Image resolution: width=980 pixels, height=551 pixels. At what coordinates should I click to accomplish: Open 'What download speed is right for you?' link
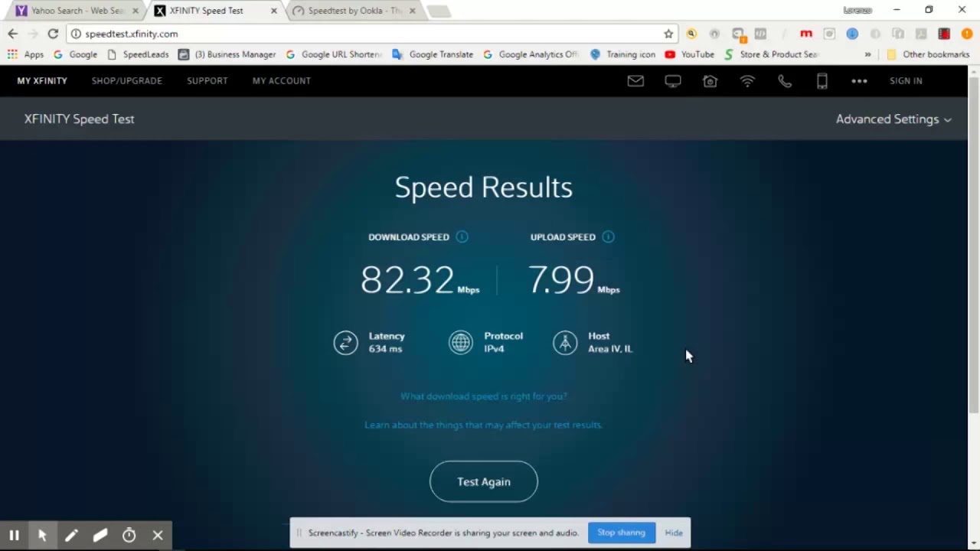484,396
